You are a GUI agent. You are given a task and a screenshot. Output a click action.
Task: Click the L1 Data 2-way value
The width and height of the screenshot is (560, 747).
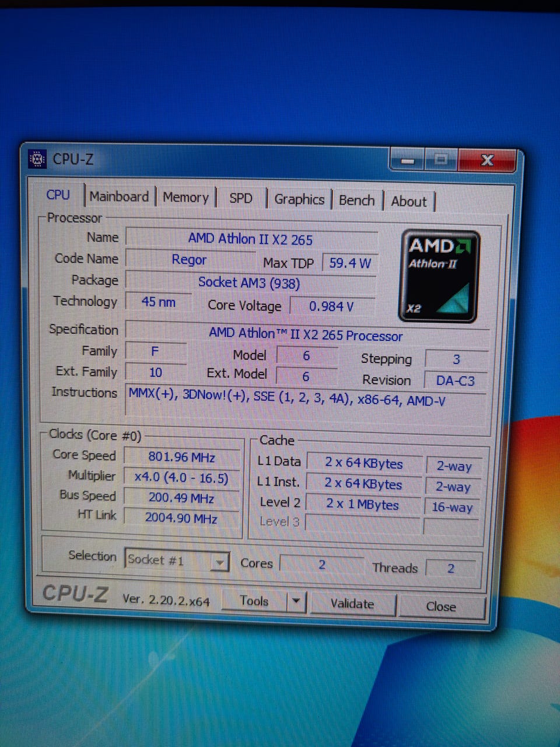tap(454, 466)
